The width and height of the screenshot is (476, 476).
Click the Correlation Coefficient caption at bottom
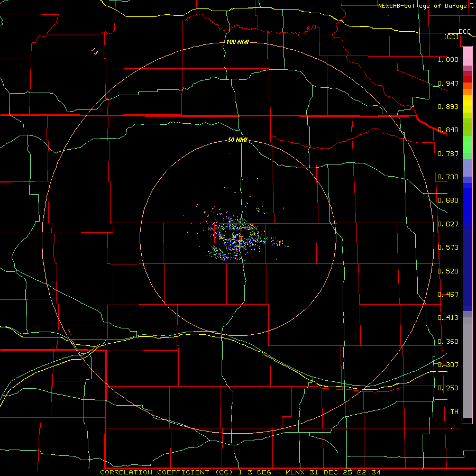(x=240, y=472)
